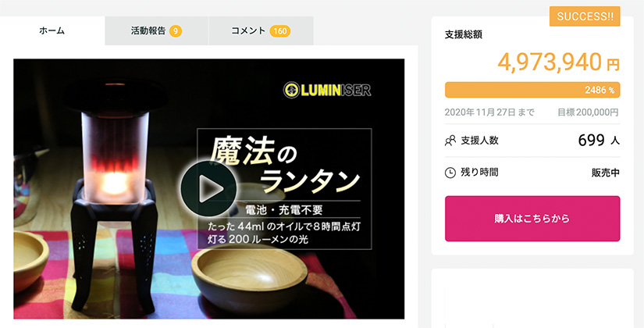This screenshot has width=644, height=328.
Task: Play the magic lantern video
Action: (208, 188)
